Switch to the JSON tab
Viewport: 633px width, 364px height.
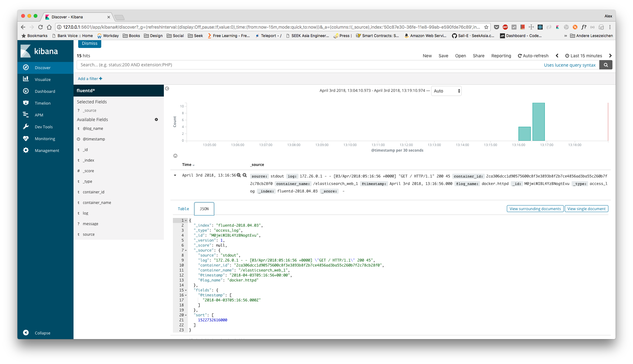click(204, 209)
